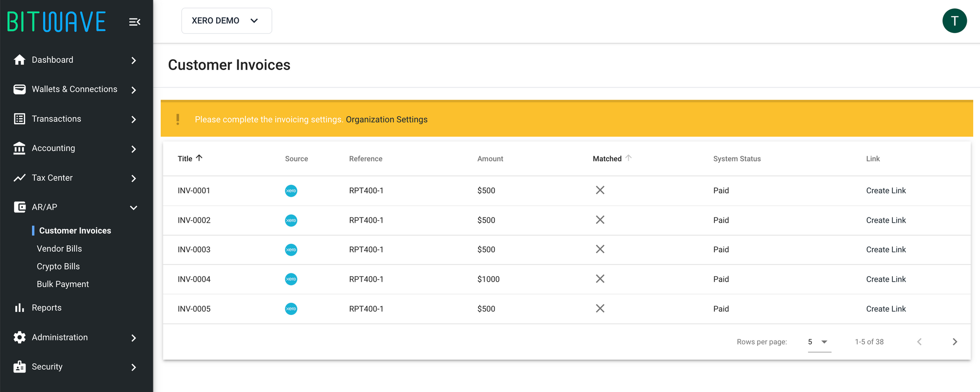Click the unmatched X icon for INV-0003

click(x=600, y=249)
